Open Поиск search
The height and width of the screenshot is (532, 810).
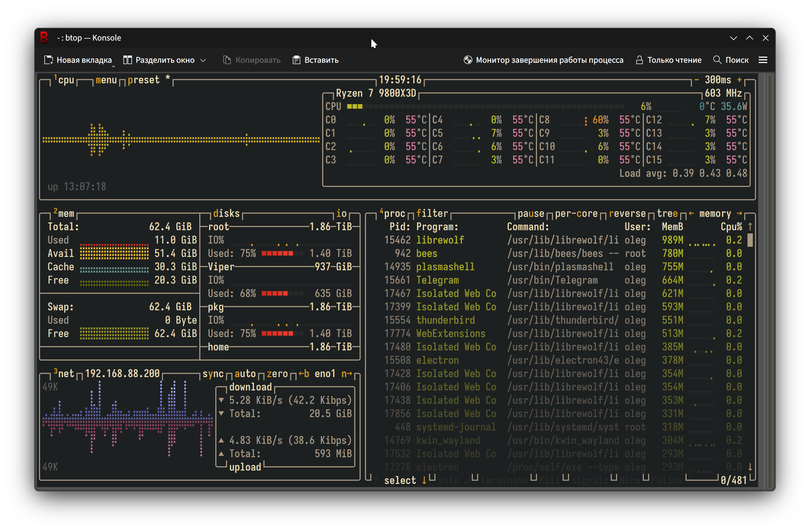click(731, 60)
